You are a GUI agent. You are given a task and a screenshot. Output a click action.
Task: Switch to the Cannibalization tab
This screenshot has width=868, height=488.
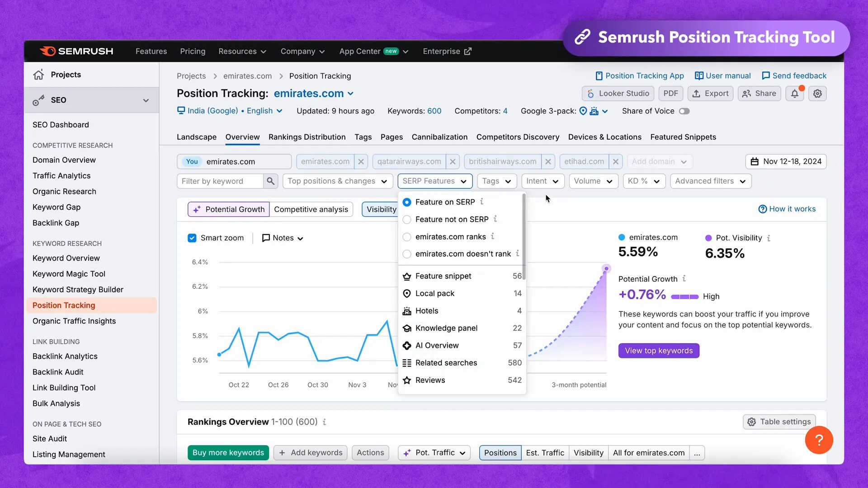click(439, 136)
